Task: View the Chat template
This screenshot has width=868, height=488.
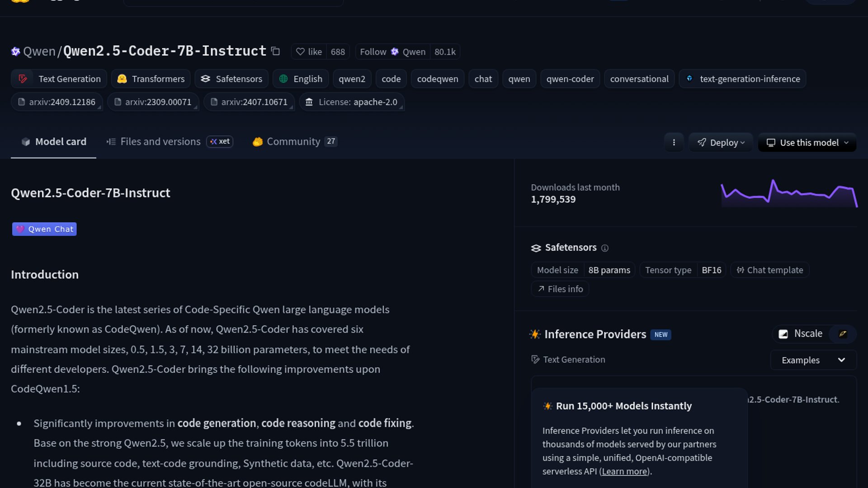Action: [x=769, y=270]
